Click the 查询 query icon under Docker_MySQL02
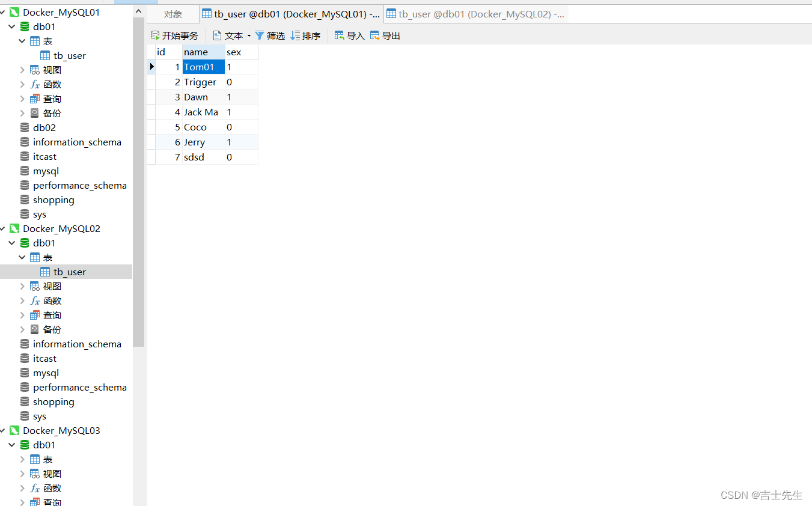 point(35,315)
